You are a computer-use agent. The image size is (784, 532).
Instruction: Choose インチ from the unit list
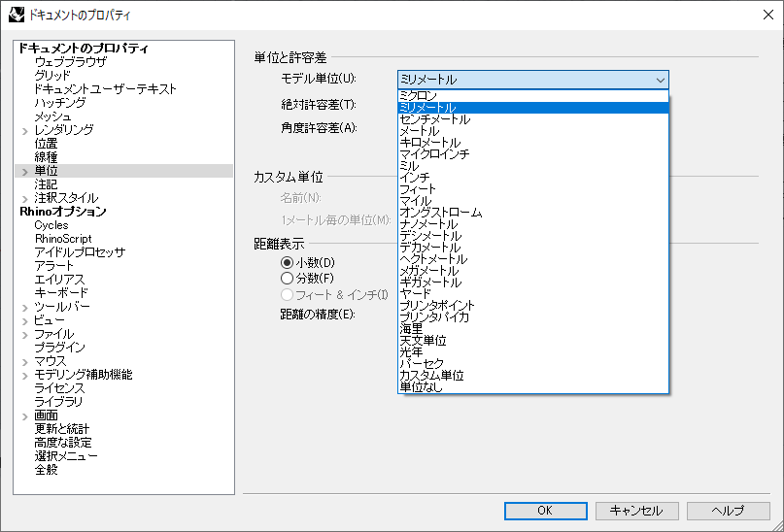coord(414,178)
